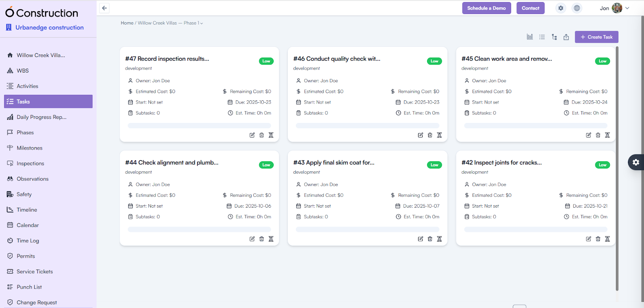The width and height of the screenshot is (644, 308).
Task: Open hourglass timer on task #45
Action: click(607, 135)
